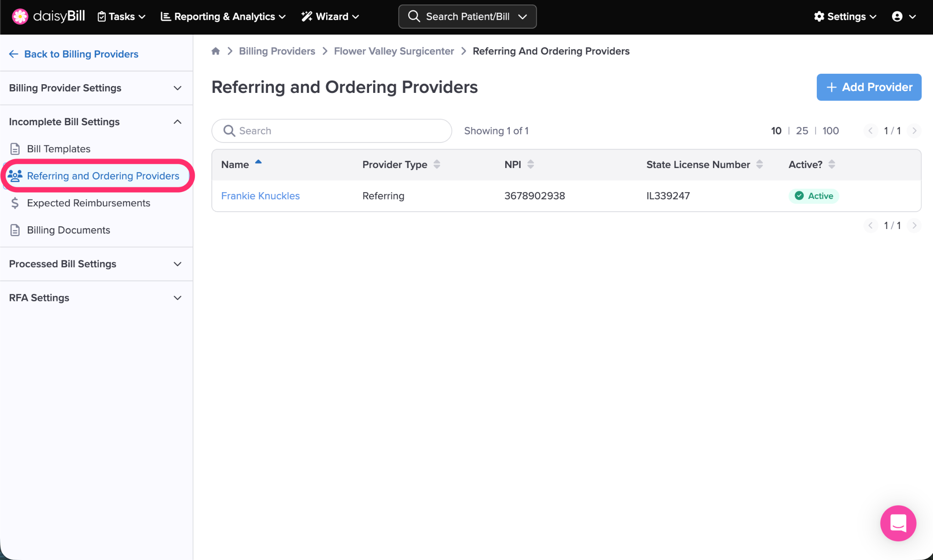Open the Tasks menu

pos(122,16)
